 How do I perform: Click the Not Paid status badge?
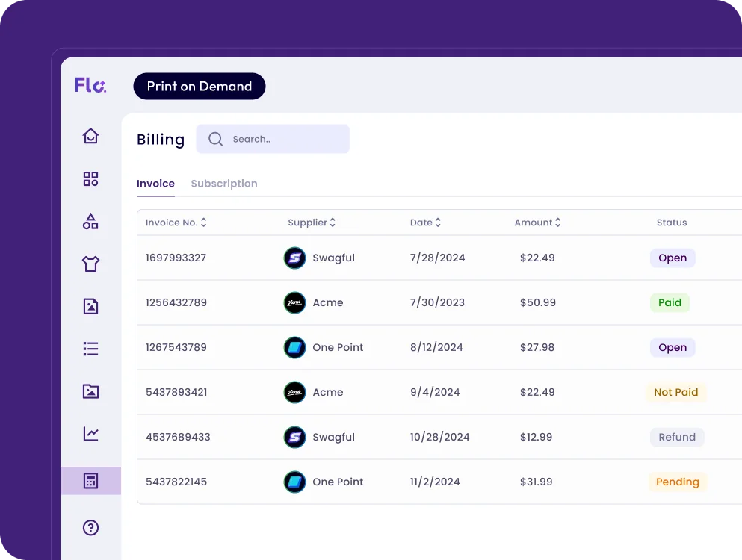[x=675, y=392]
